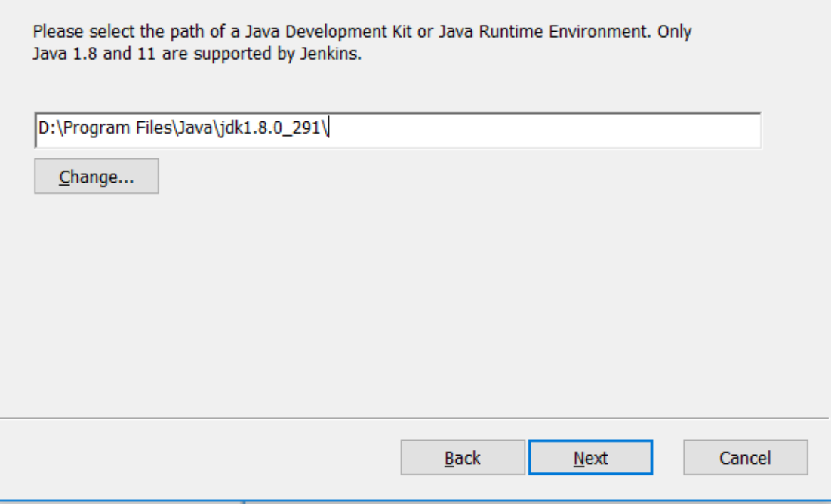Click the Next button to proceed
The image size is (831, 504).
coord(590,458)
